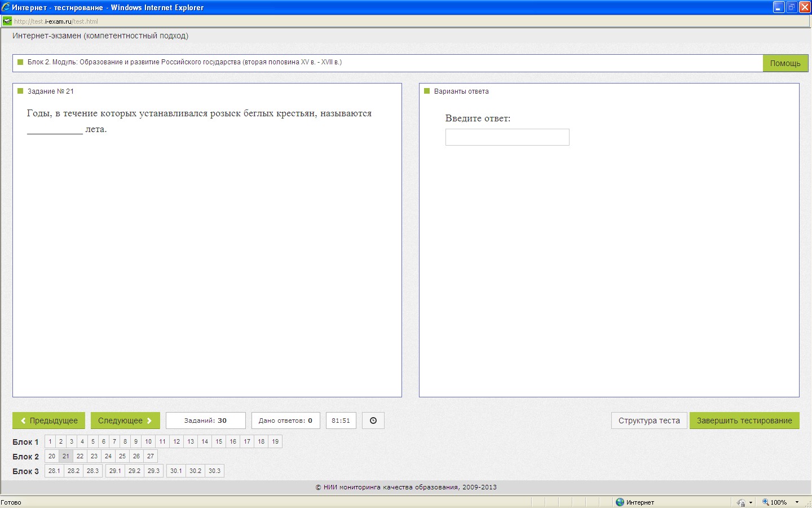The width and height of the screenshot is (812, 508).
Task: Click the Введите ответ label
Action: pyautogui.click(x=478, y=119)
